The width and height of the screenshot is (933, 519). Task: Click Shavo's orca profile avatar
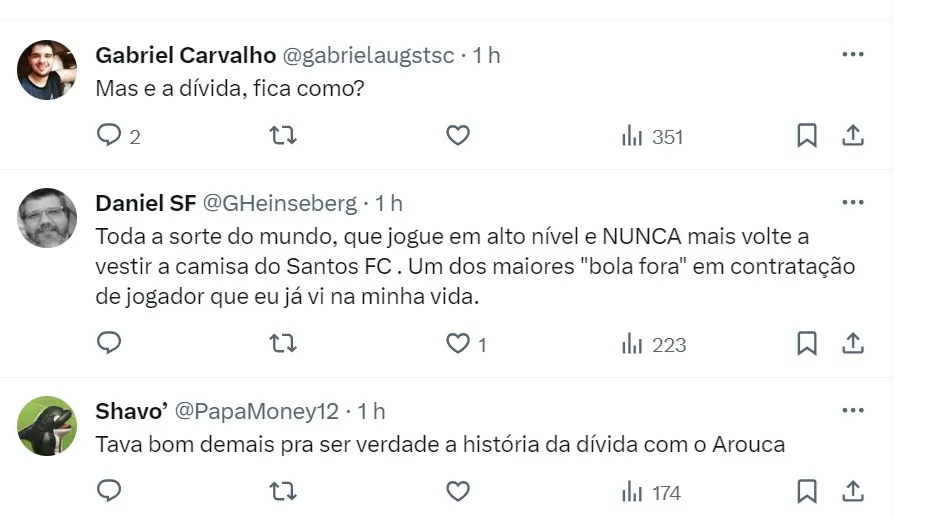pos(47,426)
